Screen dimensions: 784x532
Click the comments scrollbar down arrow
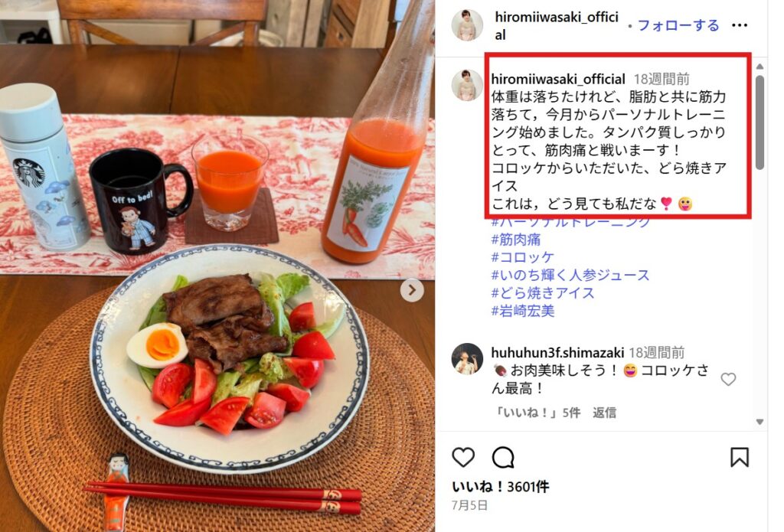click(759, 422)
